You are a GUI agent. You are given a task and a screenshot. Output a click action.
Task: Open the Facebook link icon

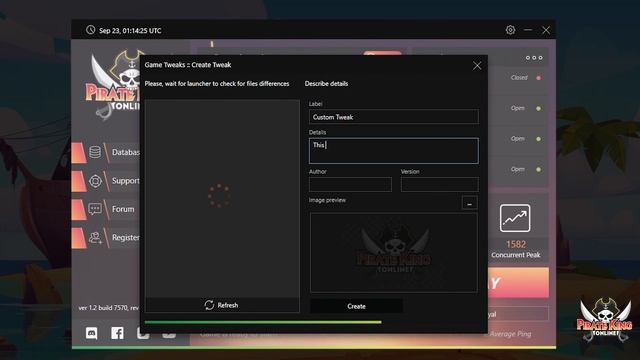pyautogui.click(x=117, y=333)
